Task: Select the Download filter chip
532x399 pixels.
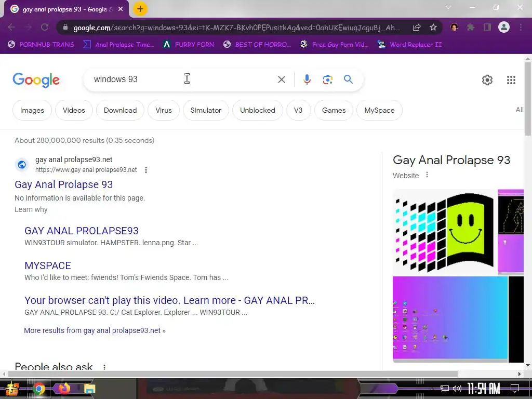Action: [120, 110]
